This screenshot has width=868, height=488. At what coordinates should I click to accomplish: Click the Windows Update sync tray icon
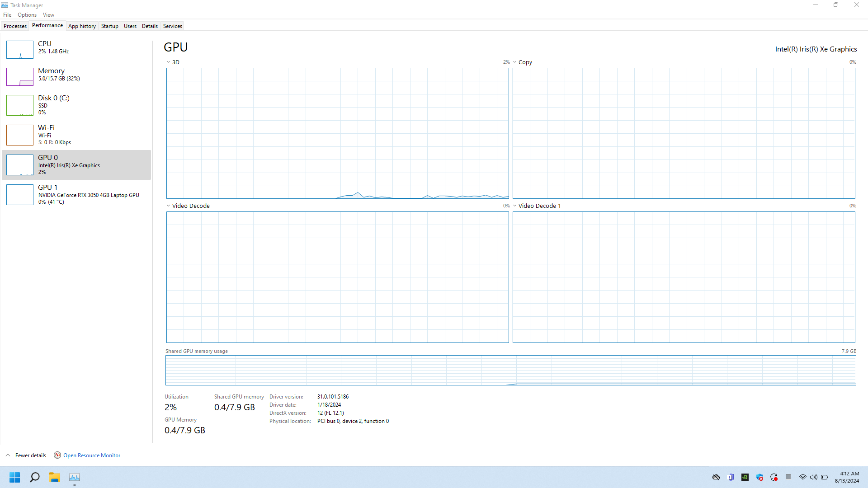pyautogui.click(x=774, y=477)
